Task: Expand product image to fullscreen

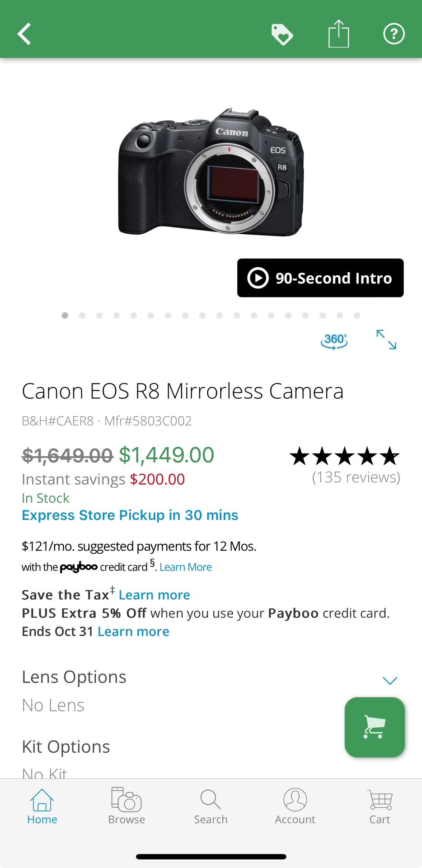Action: [386, 340]
